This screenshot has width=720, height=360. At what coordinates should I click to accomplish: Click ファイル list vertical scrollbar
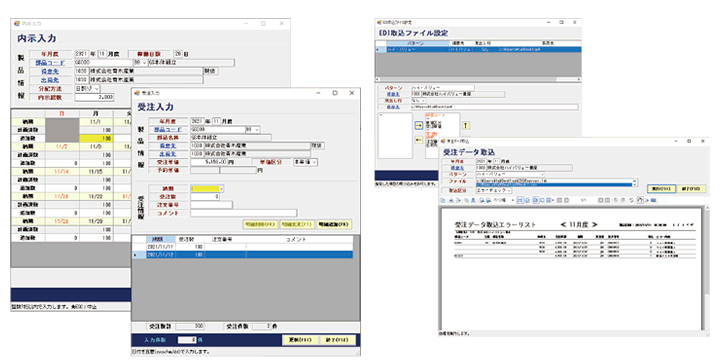pos(636,182)
